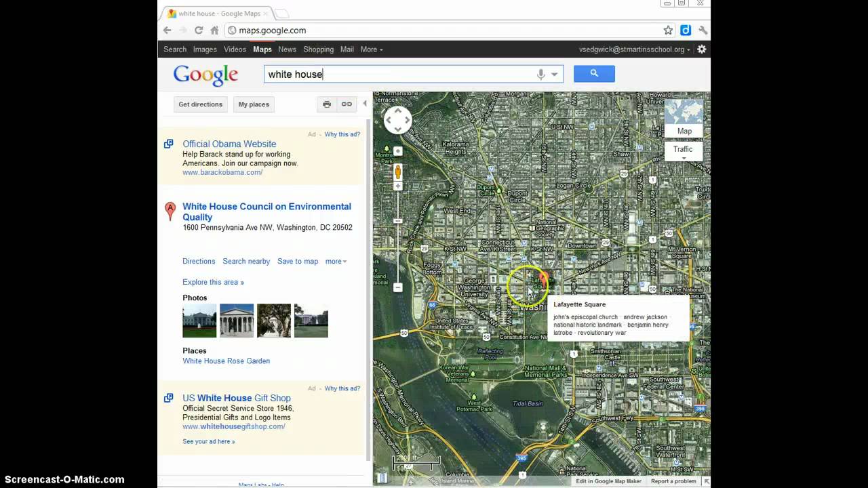Open Search in the Google bar
868x488 pixels.
click(175, 49)
